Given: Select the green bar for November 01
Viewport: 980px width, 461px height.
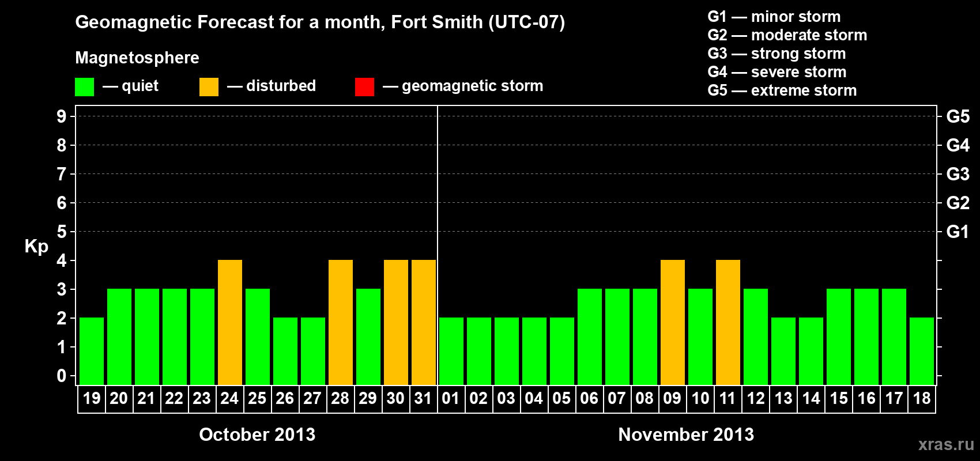Looking at the screenshot, I should coord(451,351).
